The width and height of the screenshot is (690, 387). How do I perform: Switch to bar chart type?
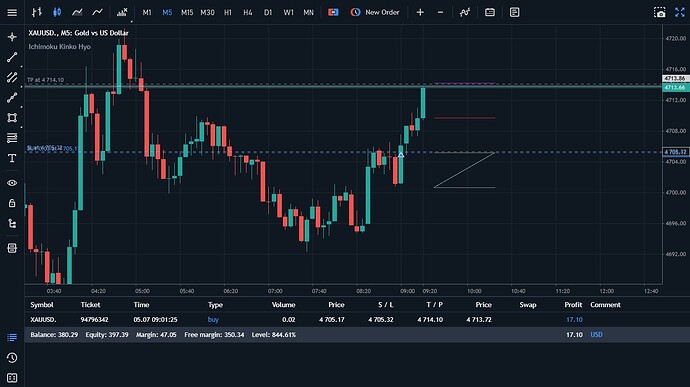[x=37, y=12]
